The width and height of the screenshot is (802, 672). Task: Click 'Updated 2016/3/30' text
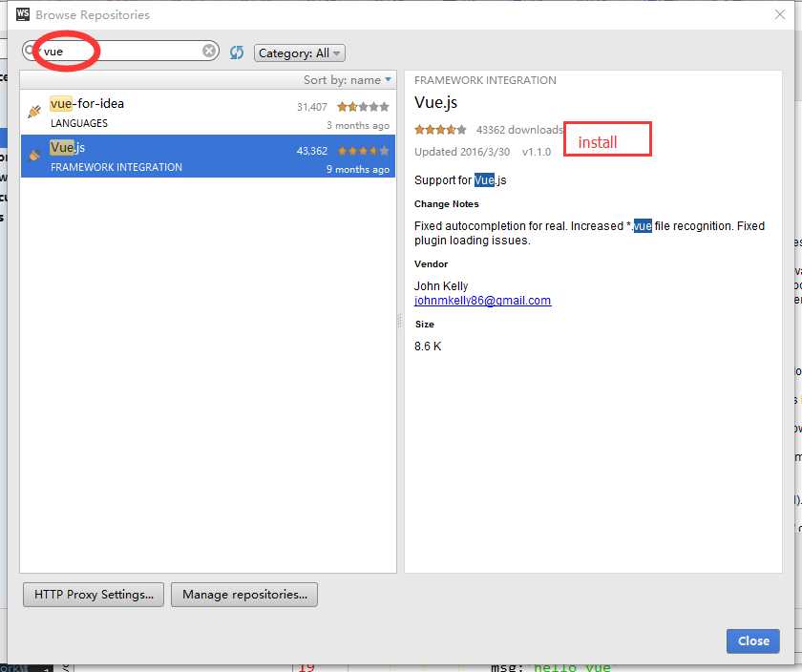(x=462, y=152)
